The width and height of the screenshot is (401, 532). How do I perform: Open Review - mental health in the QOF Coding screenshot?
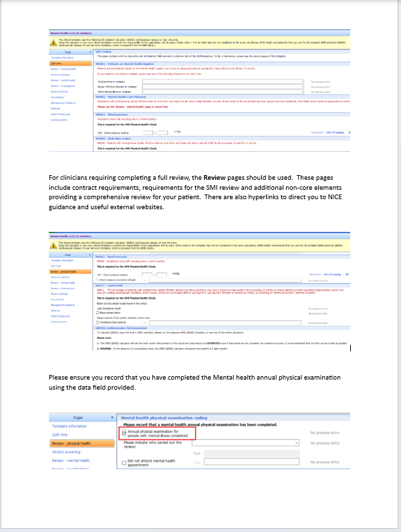[63, 80]
